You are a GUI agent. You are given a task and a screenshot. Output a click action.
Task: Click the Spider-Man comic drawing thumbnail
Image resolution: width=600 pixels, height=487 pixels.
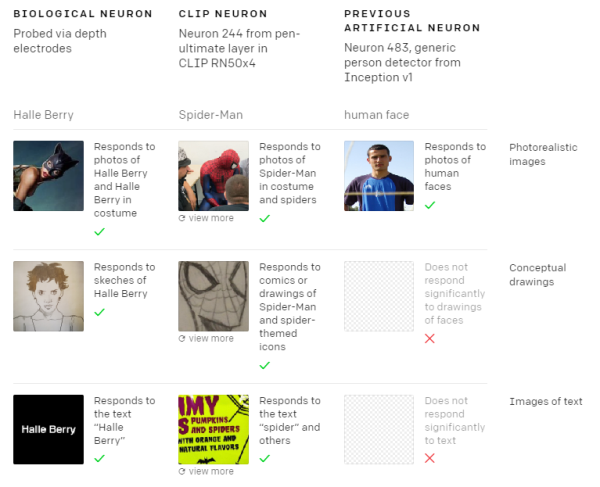(x=213, y=296)
